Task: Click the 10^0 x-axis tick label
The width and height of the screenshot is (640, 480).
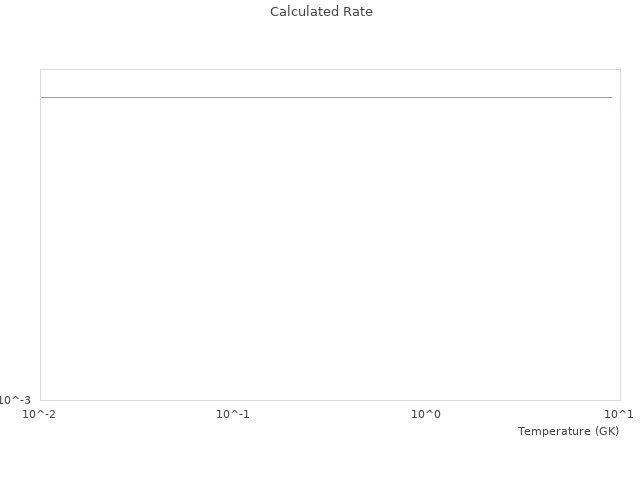Action: pyautogui.click(x=426, y=414)
